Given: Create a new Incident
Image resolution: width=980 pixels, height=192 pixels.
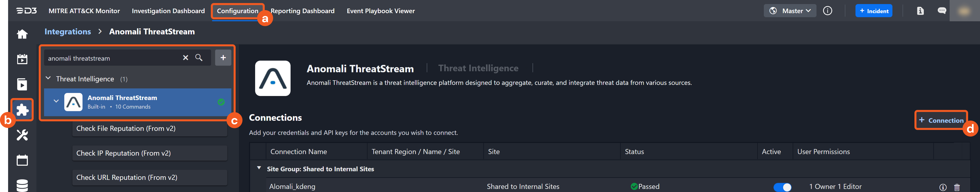Looking at the screenshot, I should point(873,11).
